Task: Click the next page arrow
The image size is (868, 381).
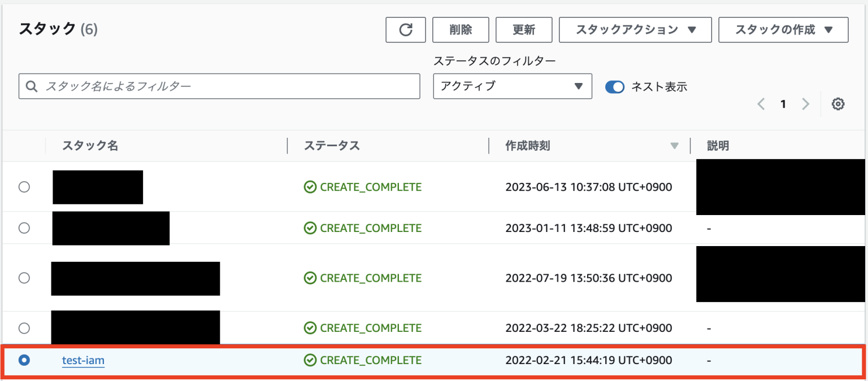Action: tap(805, 104)
